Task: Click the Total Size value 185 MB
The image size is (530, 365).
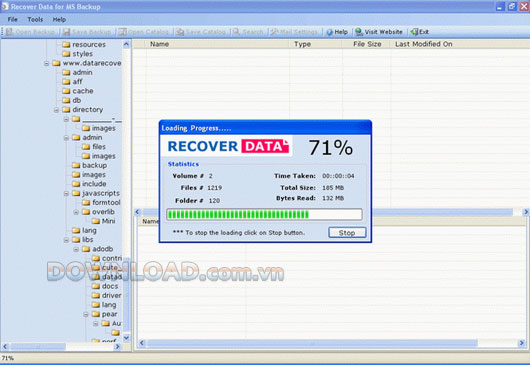Action: pyautogui.click(x=333, y=188)
